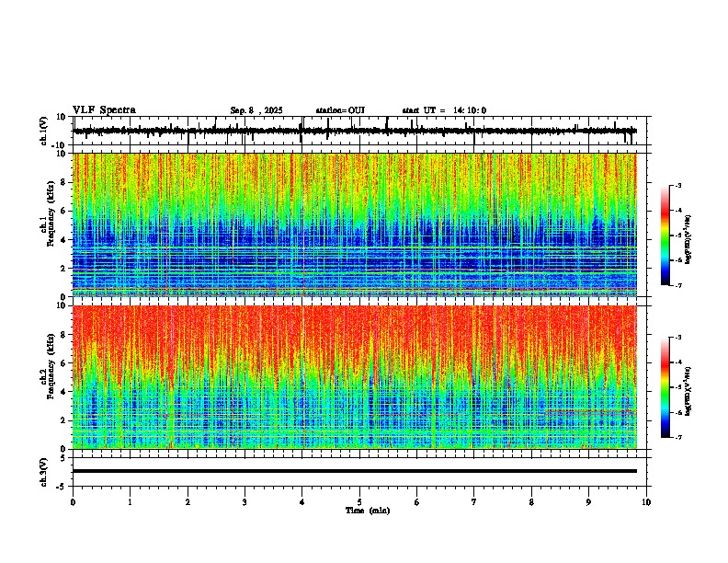Click the 5 tick on ch.3(V) axis

(64, 457)
